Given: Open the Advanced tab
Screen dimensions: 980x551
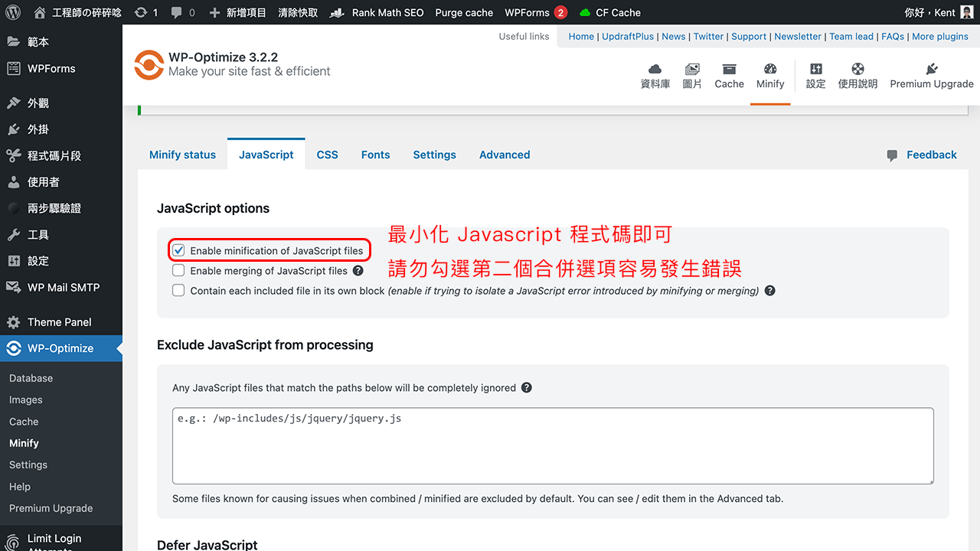Looking at the screenshot, I should 504,154.
